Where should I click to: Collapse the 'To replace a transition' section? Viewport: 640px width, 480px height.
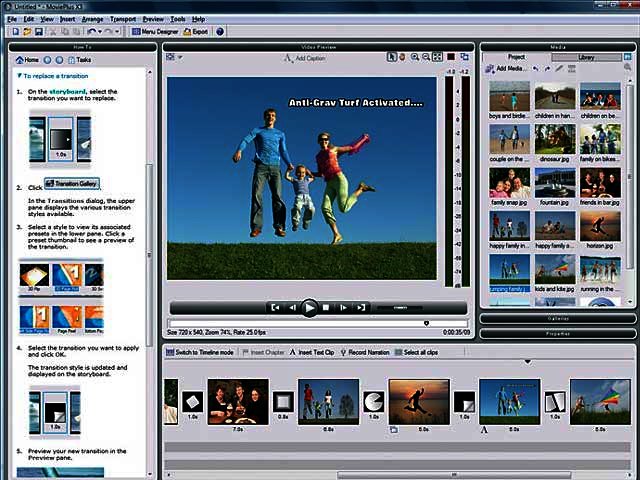pos(19,77)
